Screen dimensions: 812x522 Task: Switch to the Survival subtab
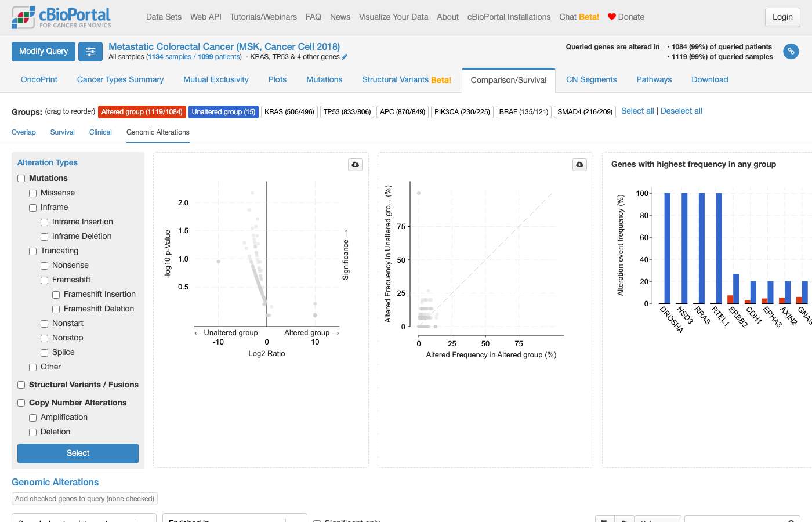click(x=63, y=132)
